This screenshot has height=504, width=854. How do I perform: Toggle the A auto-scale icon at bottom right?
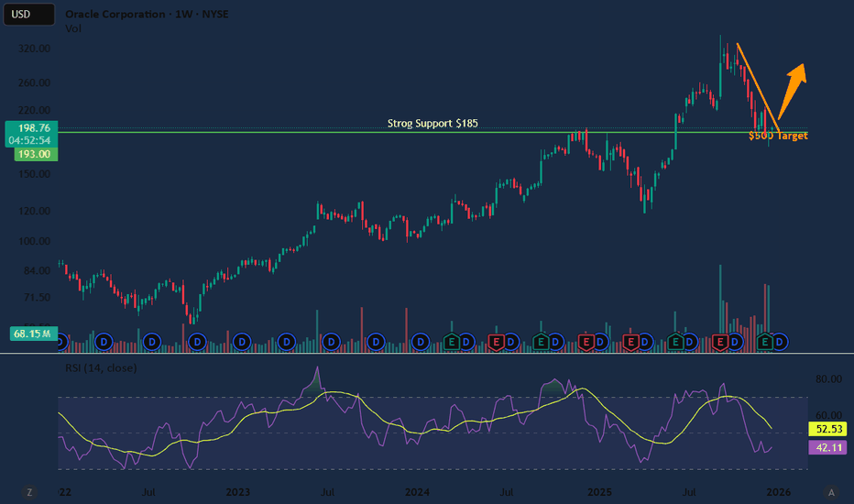[830, 492]
